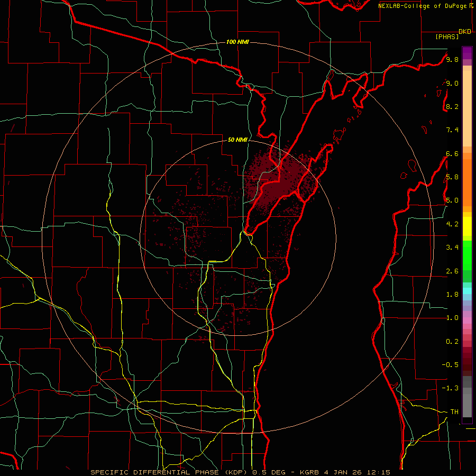Click the 8.2 value on color scale
Image resolution: width=476 pixels, height=476 pixels.
click(452, 106)
